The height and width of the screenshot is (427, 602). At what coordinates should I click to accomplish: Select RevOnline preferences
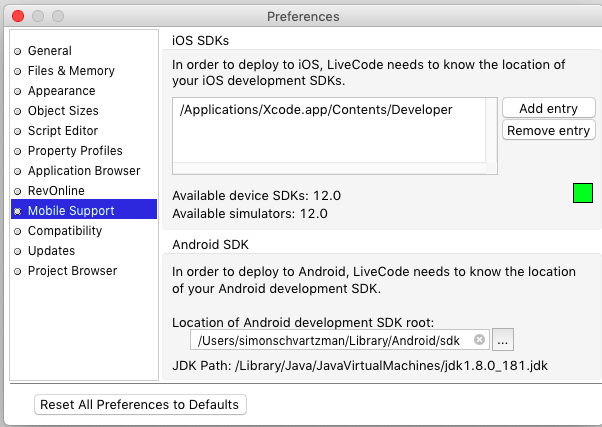tap(56, 191)
